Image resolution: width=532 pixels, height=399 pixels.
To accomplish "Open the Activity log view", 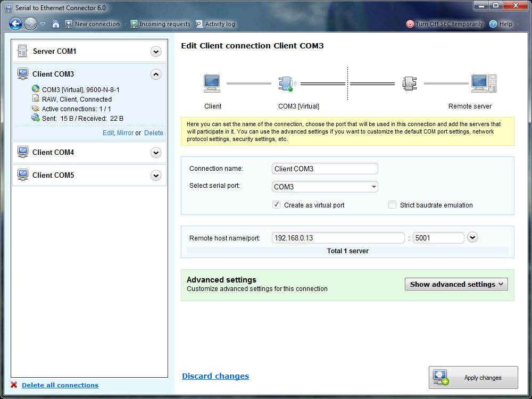I will [x=220, y=24].
